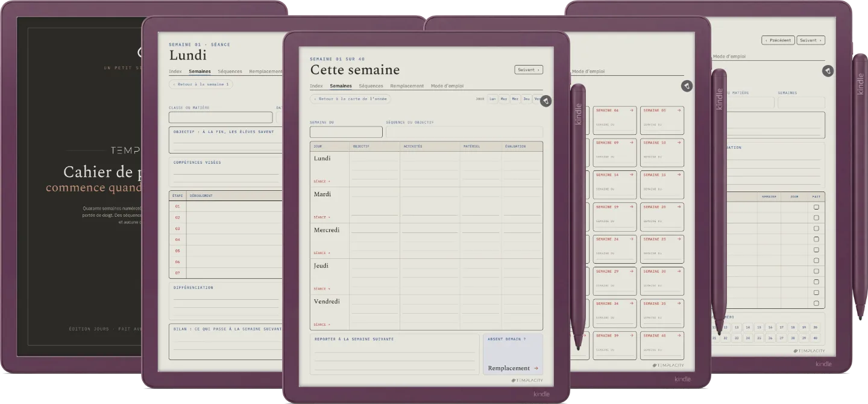868x404 pixels.
Task: Jump to Mer in the day shortcuts
Action: tap(515, 99)
